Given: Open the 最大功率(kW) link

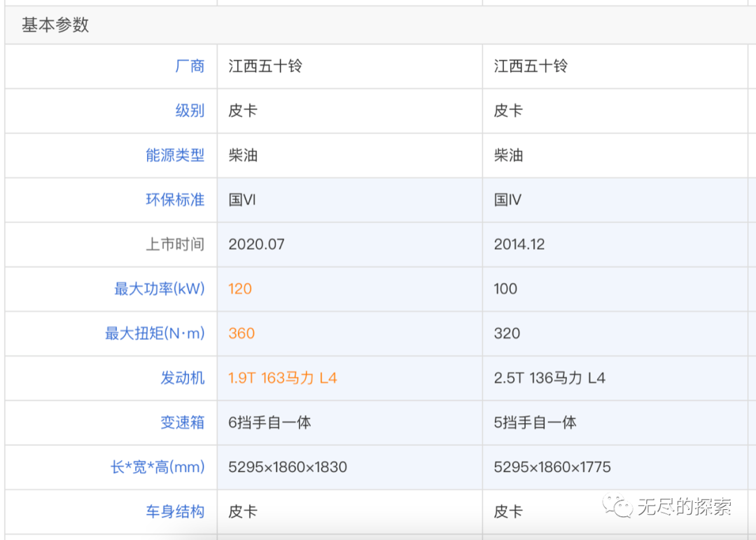Looking at the screenshot, I should [159, 289].
